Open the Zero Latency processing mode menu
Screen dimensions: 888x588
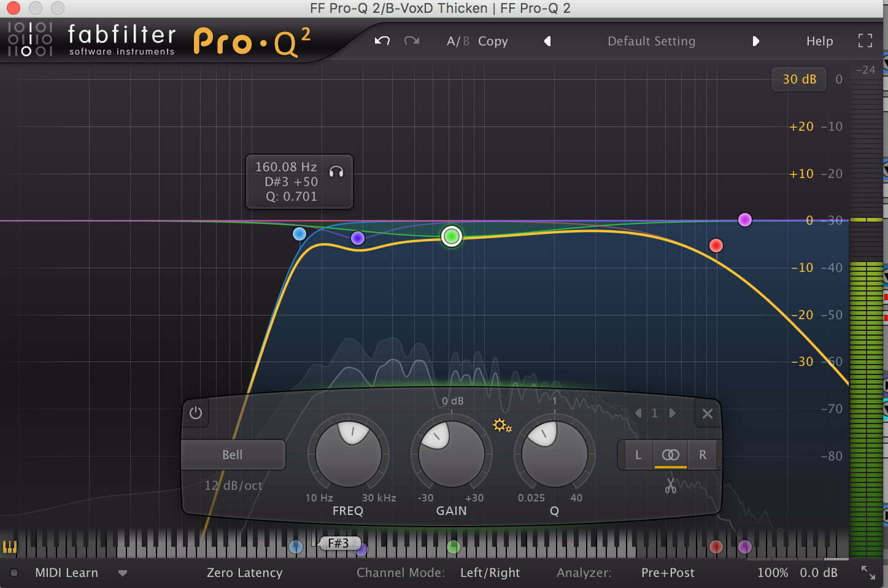click(244, 573)
